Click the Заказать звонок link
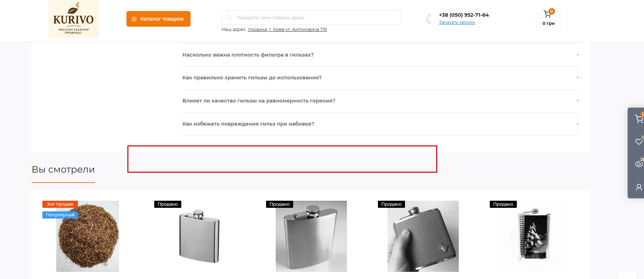Screen dimensions: 644x279 tap(457, 22)
